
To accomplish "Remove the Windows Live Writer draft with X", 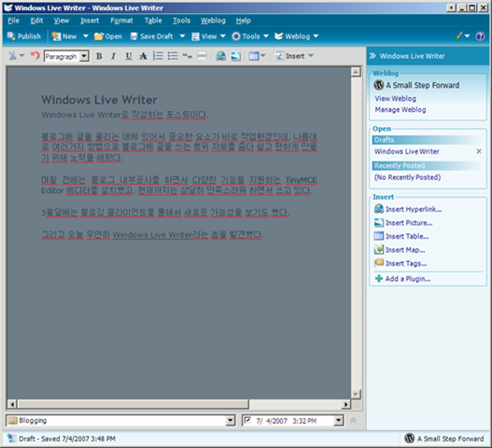I will (x=479, y=151).
